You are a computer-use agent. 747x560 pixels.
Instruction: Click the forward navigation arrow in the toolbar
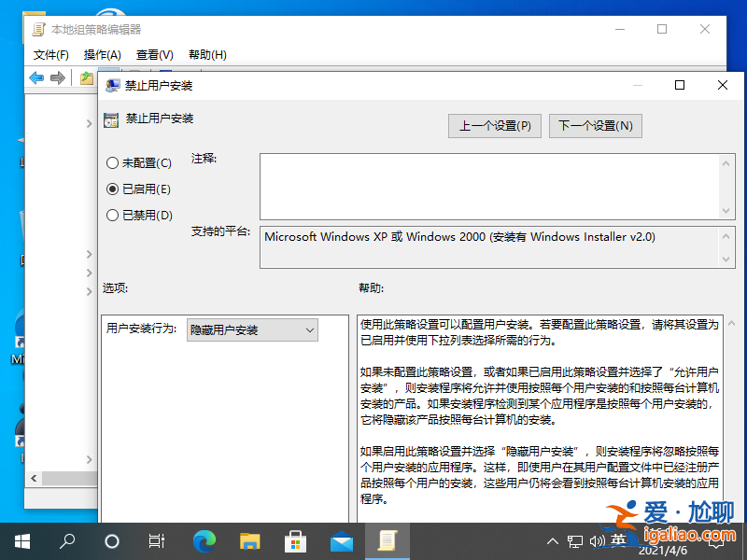pos(56,77)
